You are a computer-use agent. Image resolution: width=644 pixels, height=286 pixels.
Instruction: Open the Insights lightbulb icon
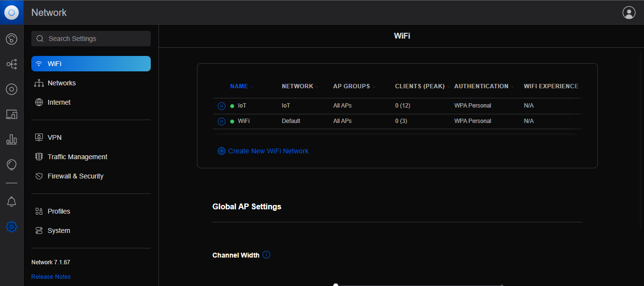click(12, 164)
